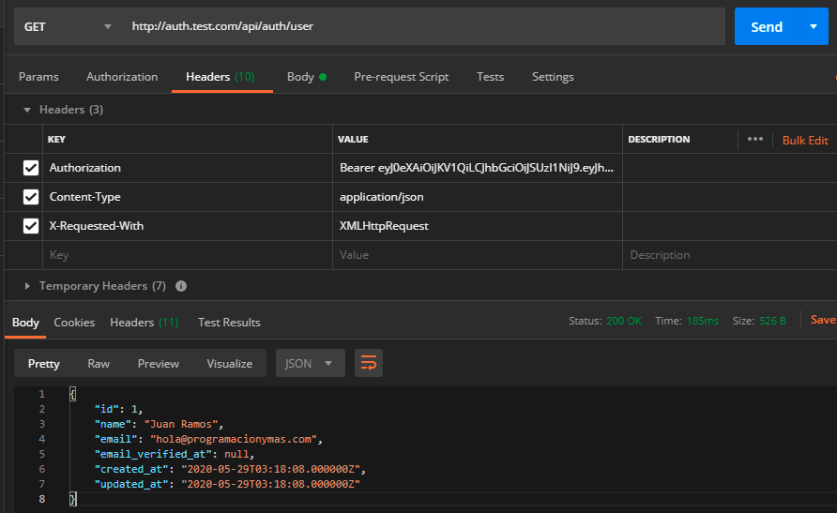Click the X-Requested-With key cell
This screenshot has width=837, height=513.
click(x=187, y=226)
